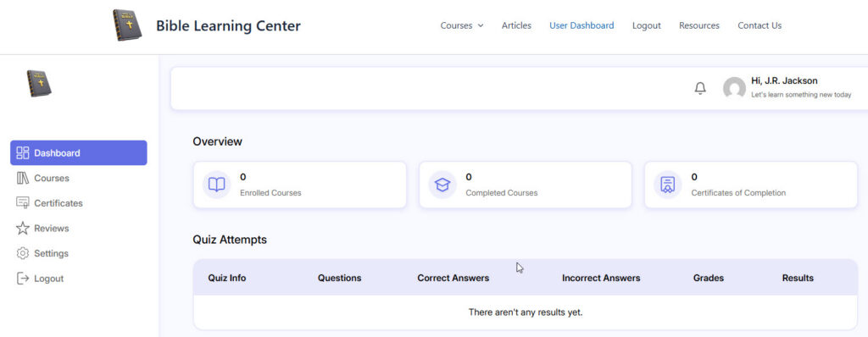Image resolution: width=868 pixels, height=337 pixels.
Task: Click "There aren't any results yet." message
Action: [526, 312]
